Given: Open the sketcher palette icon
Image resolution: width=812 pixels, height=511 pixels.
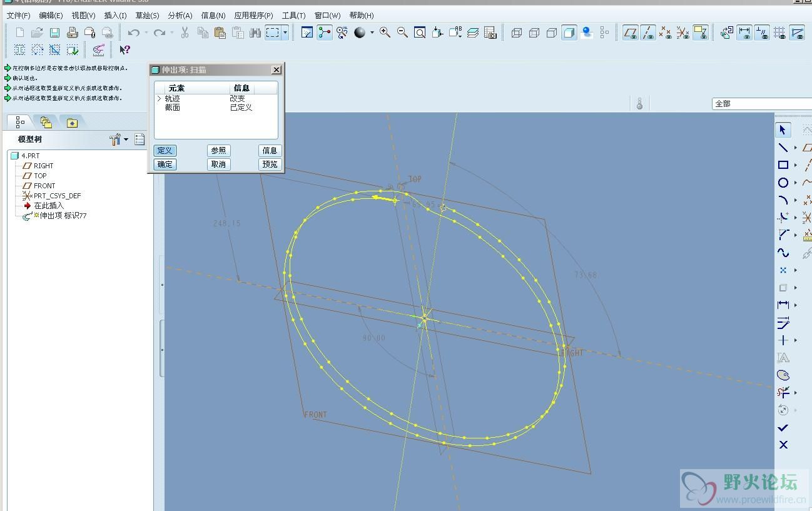Looking at the screenshot, I should [783, 375].
